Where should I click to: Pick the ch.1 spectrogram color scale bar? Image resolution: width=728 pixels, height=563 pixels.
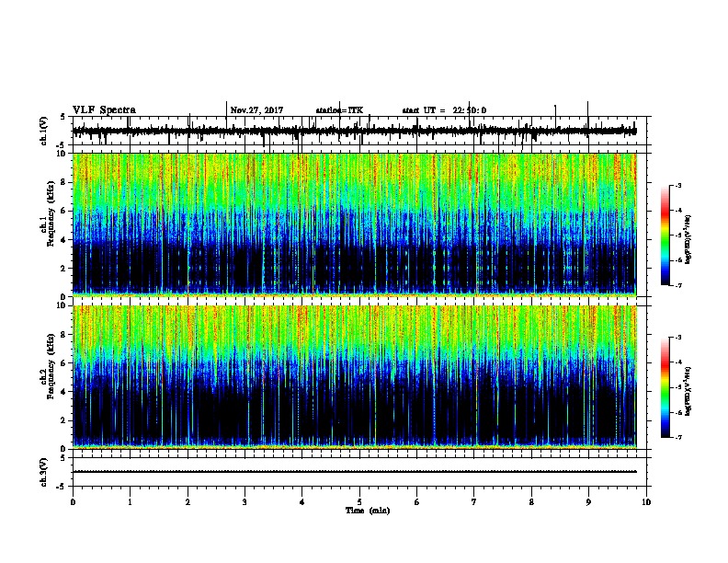tap(665, 236)
